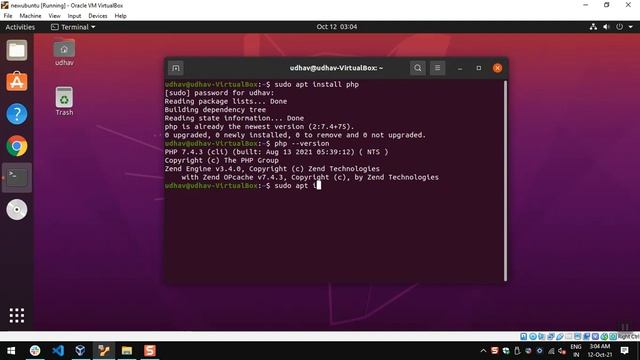Open the VirtualBox Machine menu
The width and height of the screenshot is (640, 360).
click(30, 16)
